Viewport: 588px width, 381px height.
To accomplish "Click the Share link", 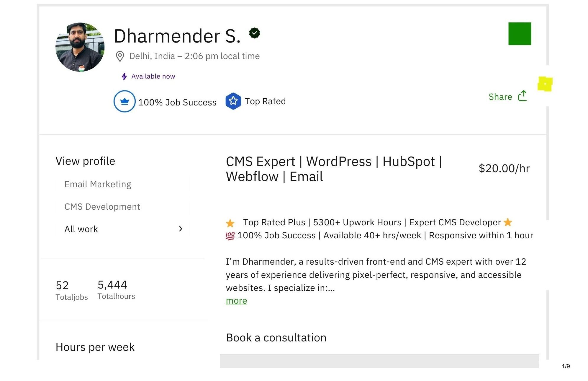I will [x=500, y=97].
